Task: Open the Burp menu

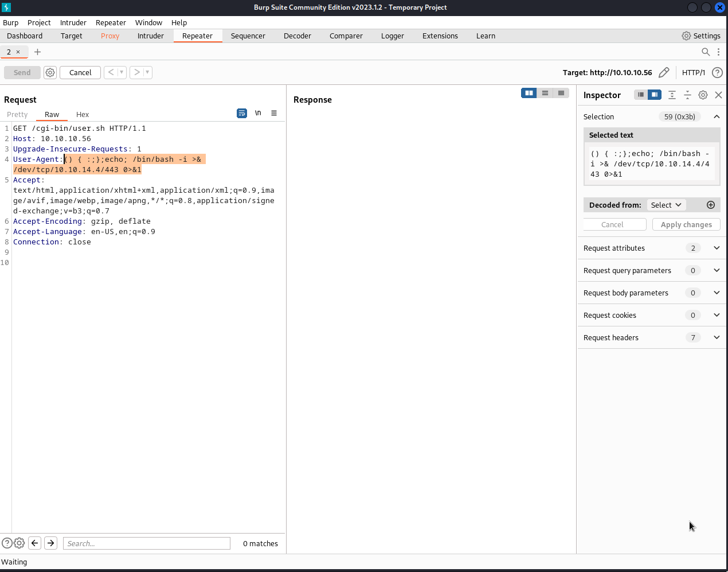Action: (10, 22)
